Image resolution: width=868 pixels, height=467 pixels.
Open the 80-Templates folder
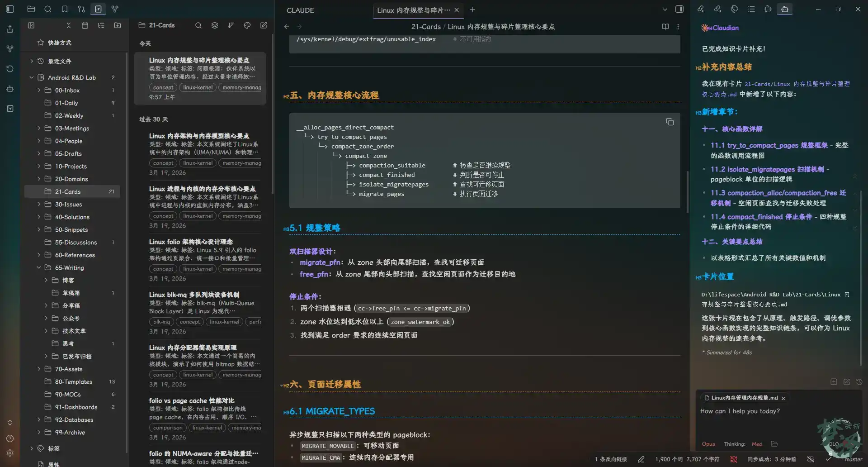pyautogui.click(x=72, y=381)
